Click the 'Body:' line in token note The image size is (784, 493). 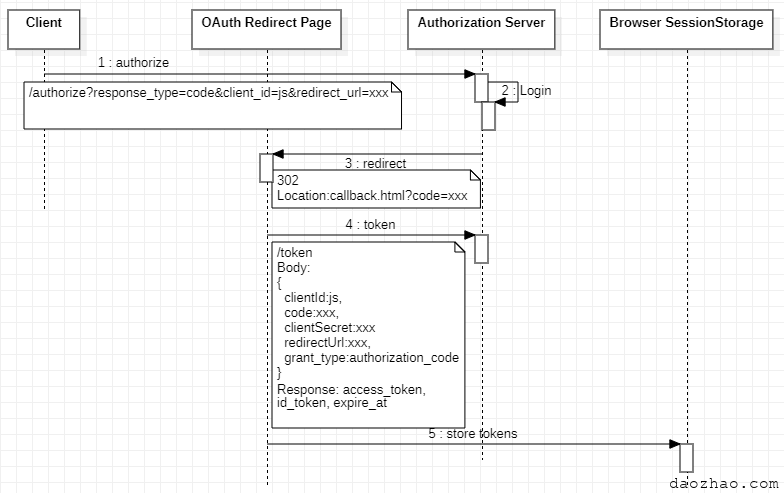(294, 268)
